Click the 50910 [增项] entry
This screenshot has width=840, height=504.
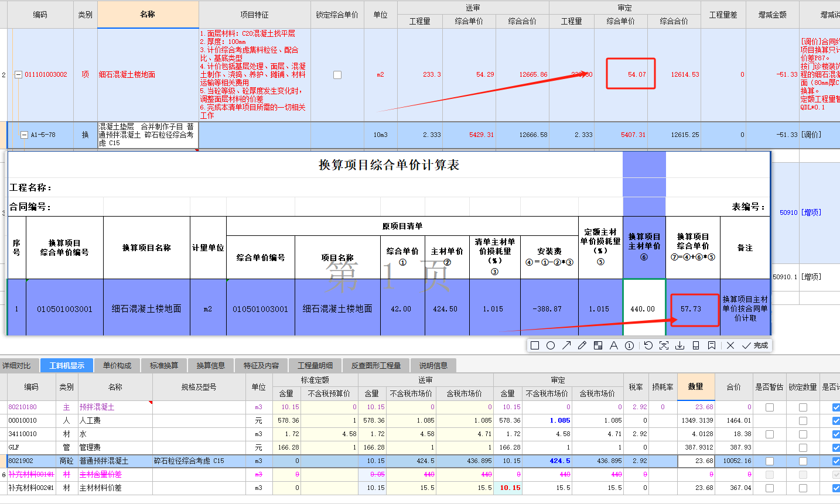800,212
